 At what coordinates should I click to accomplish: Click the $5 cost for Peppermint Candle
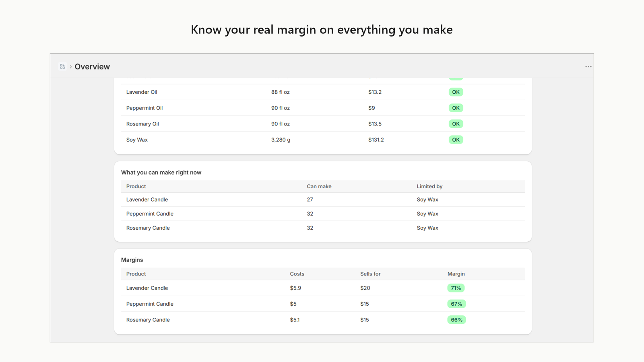(293, 304)
